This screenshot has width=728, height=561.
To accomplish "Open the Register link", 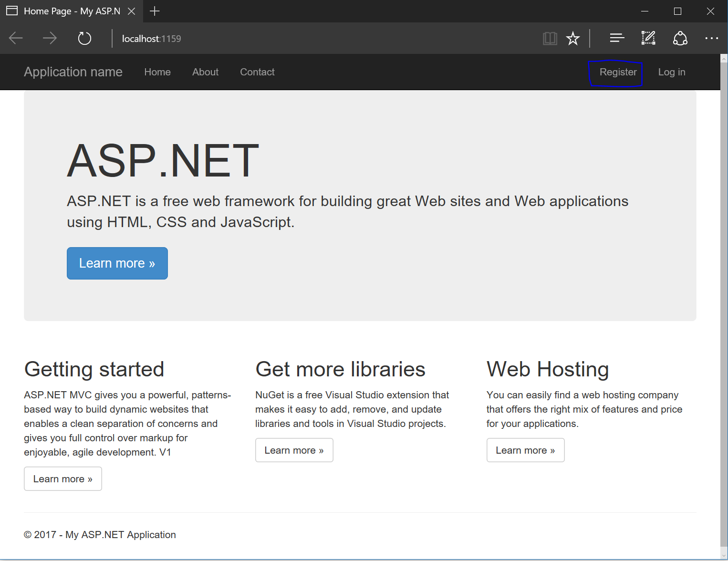I will click(x=618, y=72).
